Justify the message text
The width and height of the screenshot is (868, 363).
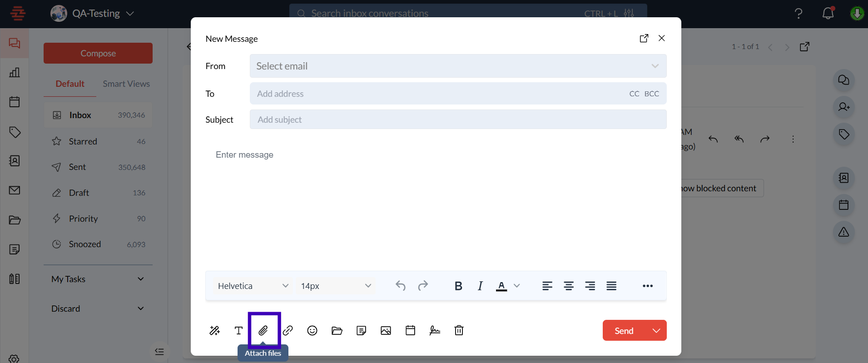coord(611,286)
